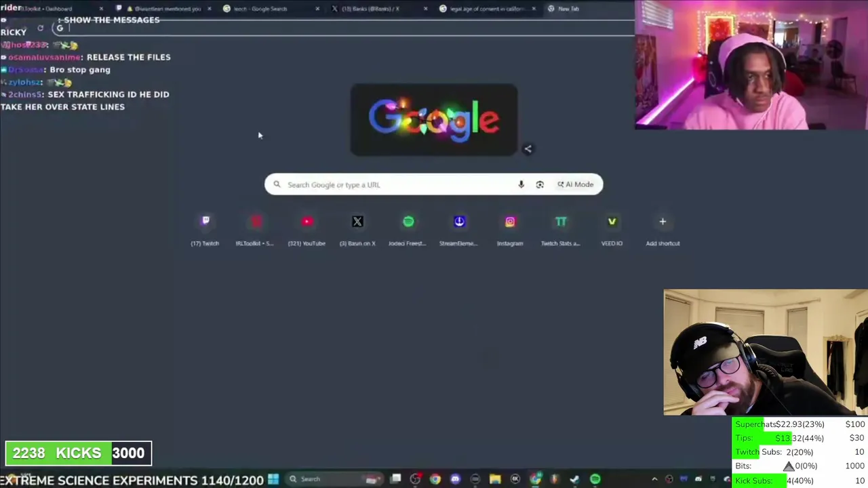Close the legal age of consent tab
This screenshot has width=868, height=488.
pos(534,9)
